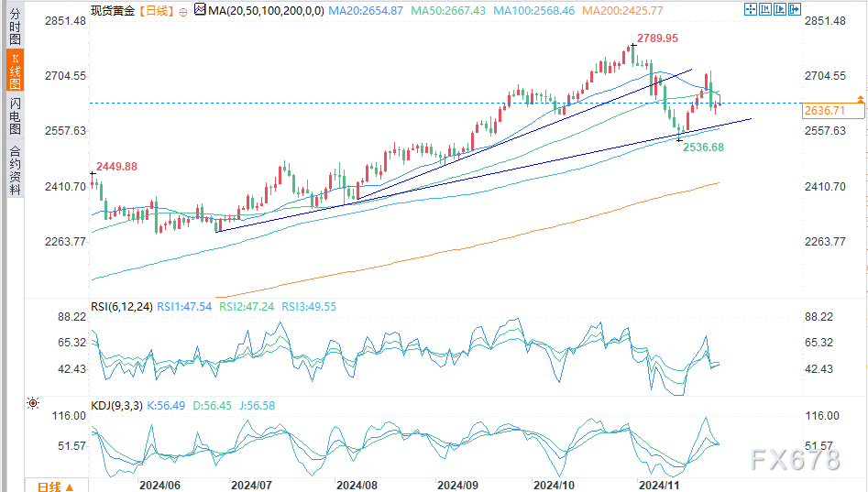The width and height of the screenshot is (868, 492).
Task: Click the RSI right axis value 88.22
Action: point(819,317)
